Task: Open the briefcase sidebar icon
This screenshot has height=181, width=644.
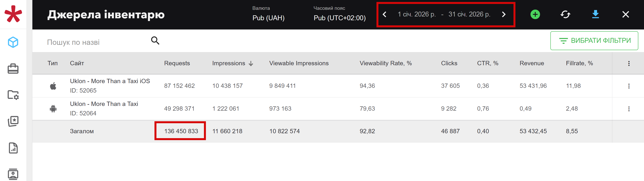Action: coord(13,69)
